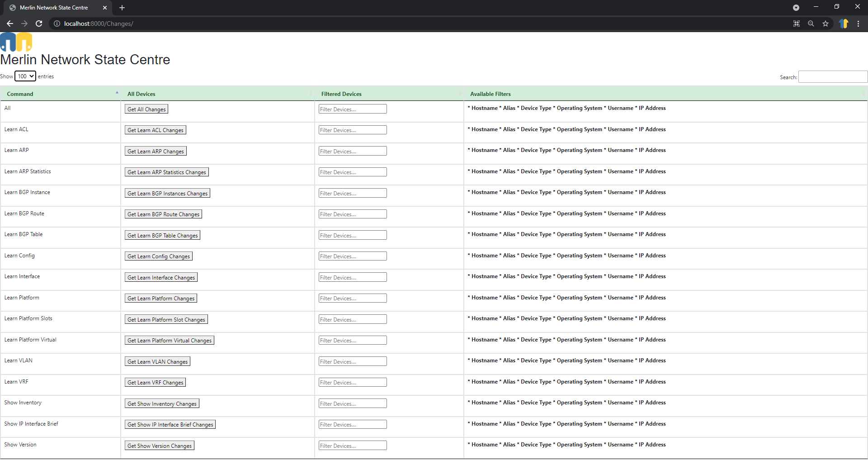Click Get Learn Platform Virtual Changes button
868x460 pixels.
pos(170,340)
